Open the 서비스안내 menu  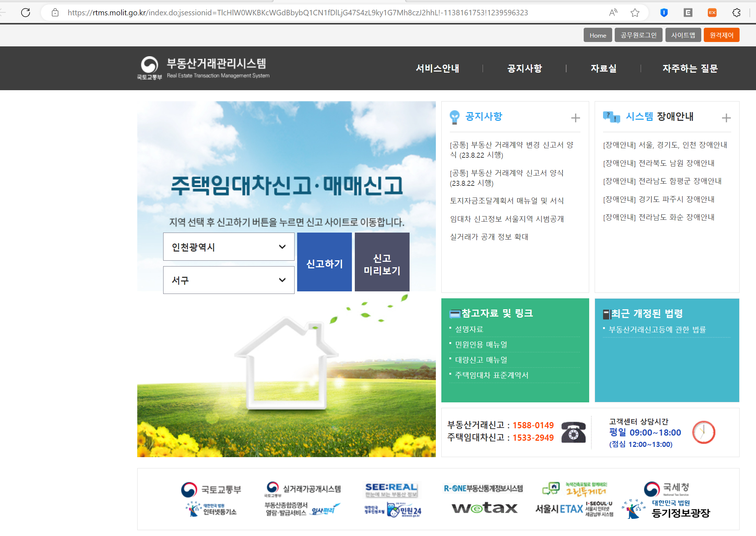click(x=437, y=68)
